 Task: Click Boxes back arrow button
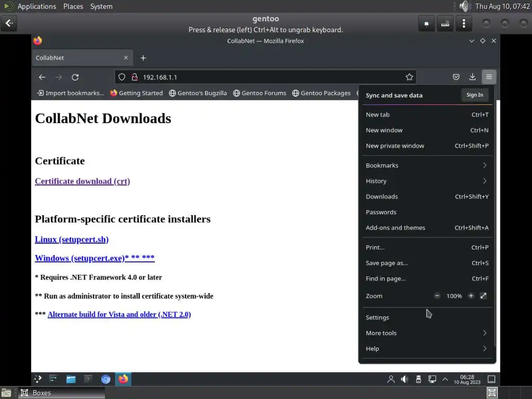[9, 23]
